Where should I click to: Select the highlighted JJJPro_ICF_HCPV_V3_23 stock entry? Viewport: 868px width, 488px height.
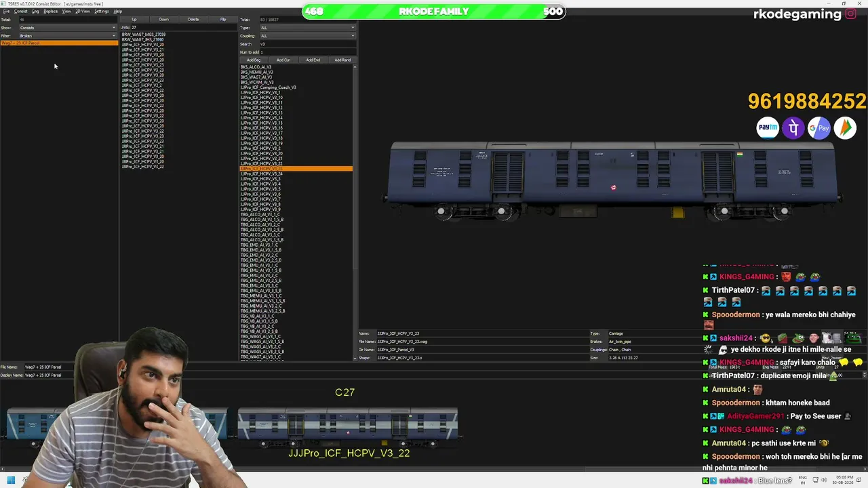click(x=296, y=169)
